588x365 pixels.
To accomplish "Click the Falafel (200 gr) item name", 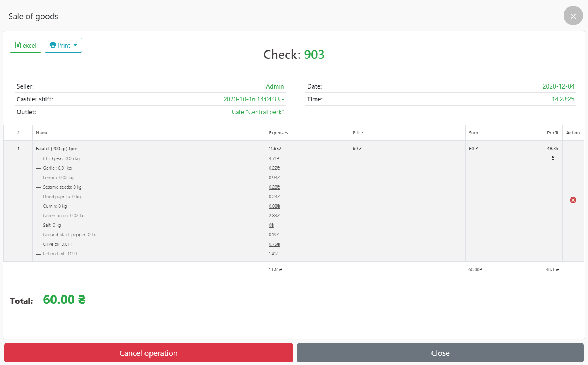I will (57, 149).
